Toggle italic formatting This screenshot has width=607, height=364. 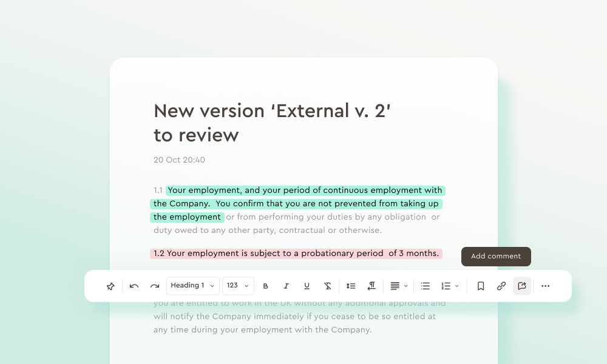pos(286,286)
